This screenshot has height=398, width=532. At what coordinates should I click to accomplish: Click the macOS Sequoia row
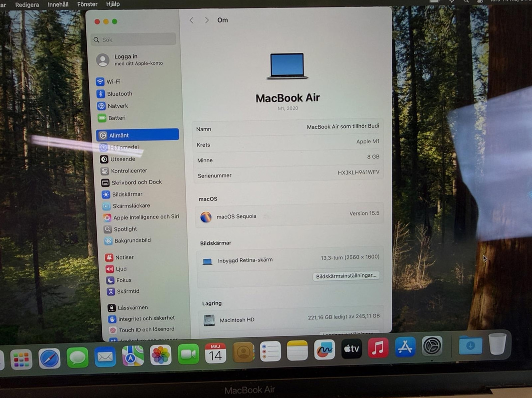289,215
